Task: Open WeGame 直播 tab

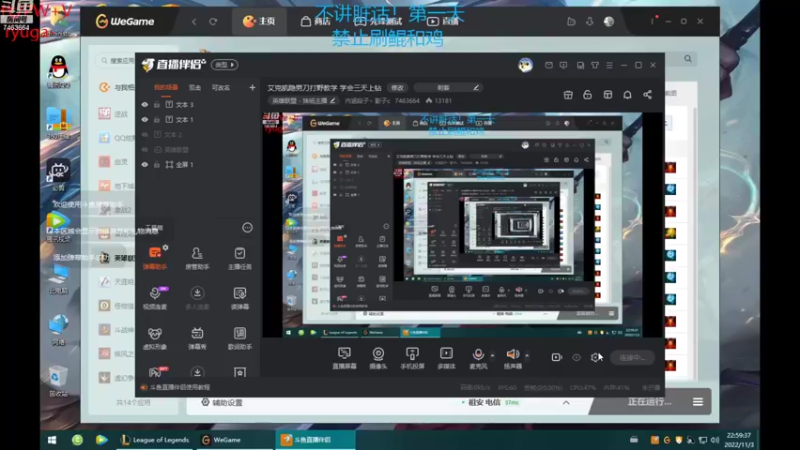Action: coord(443,21)
